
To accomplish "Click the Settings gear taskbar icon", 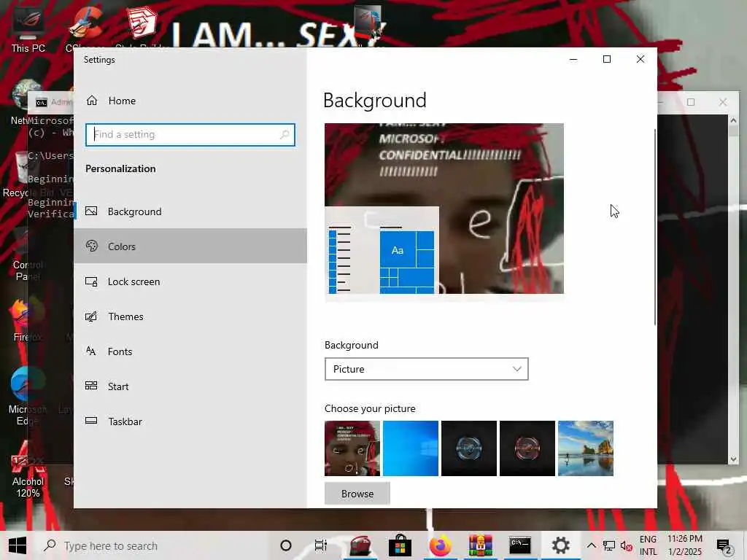I will click(x=561, y=545).
